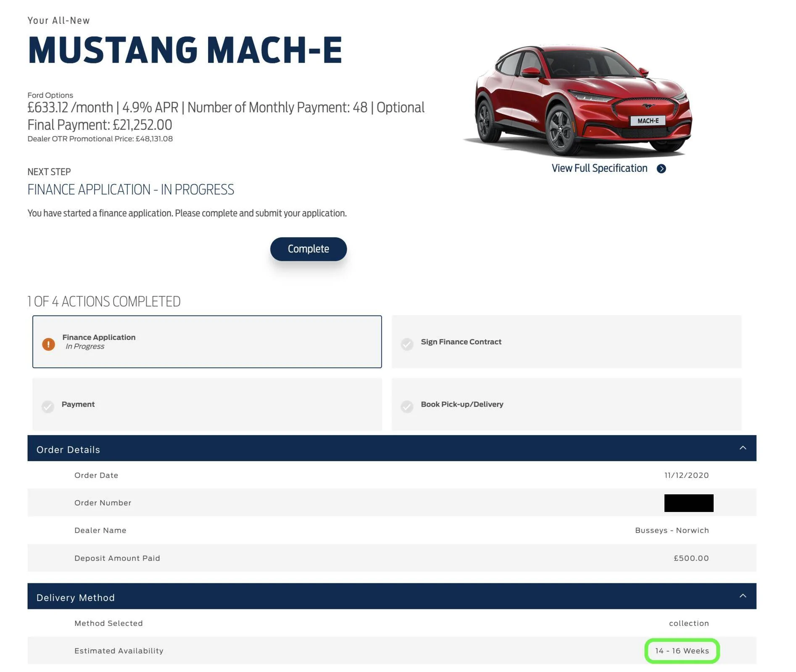796x672 pixels.
Task: Click checkmark icon beside Sign Finance Contract
Action: click(x=407, y=344)
